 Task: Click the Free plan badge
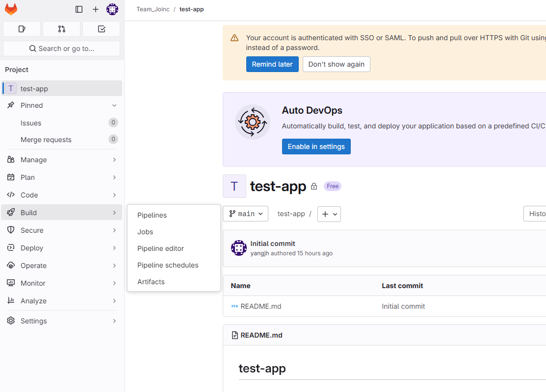333,186
